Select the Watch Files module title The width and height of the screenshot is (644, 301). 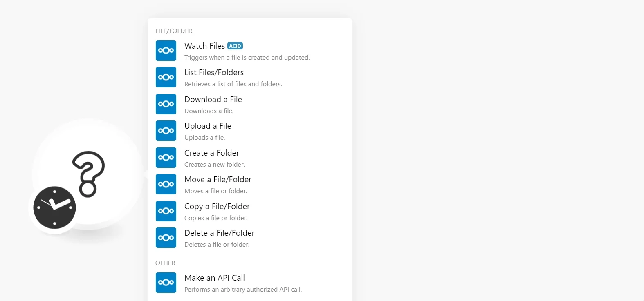click(x=204, y=46)
